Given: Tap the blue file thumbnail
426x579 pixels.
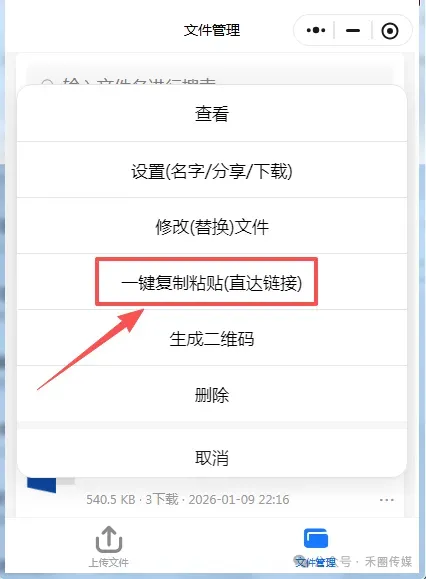Looking at the screenshot, I should (x=41, y=485).
